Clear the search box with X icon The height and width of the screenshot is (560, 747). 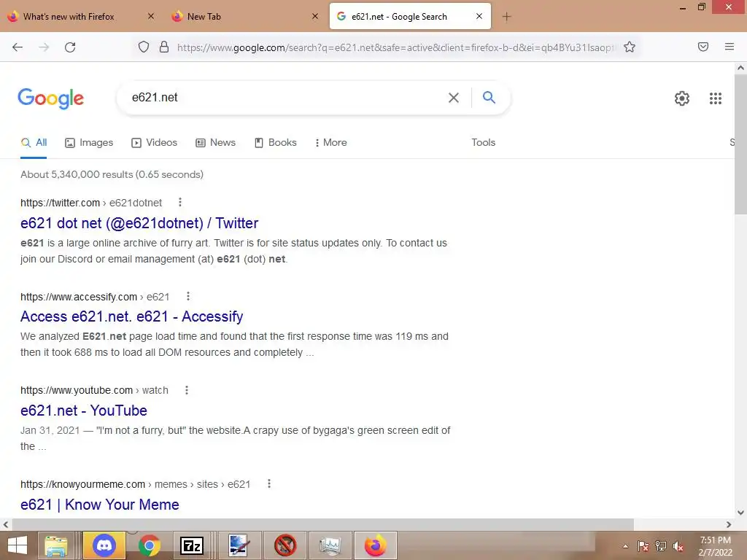tap(454, 98)
